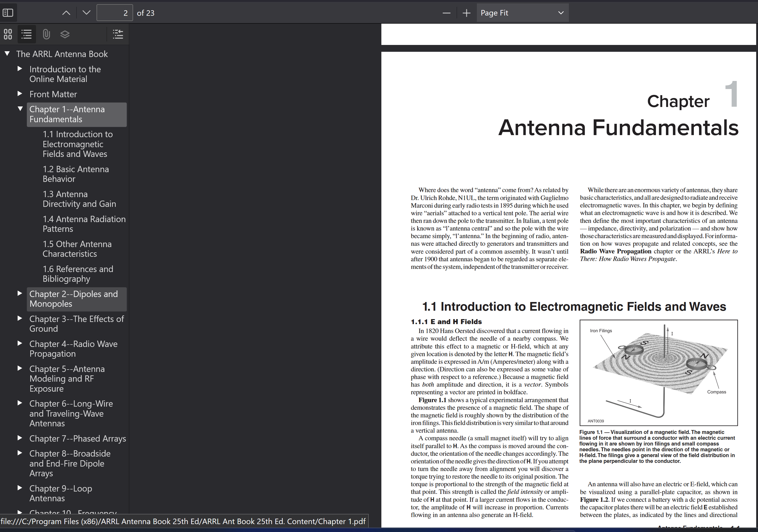758x532 pixels.
Task: Show the layers view
Action: point(65,34)
